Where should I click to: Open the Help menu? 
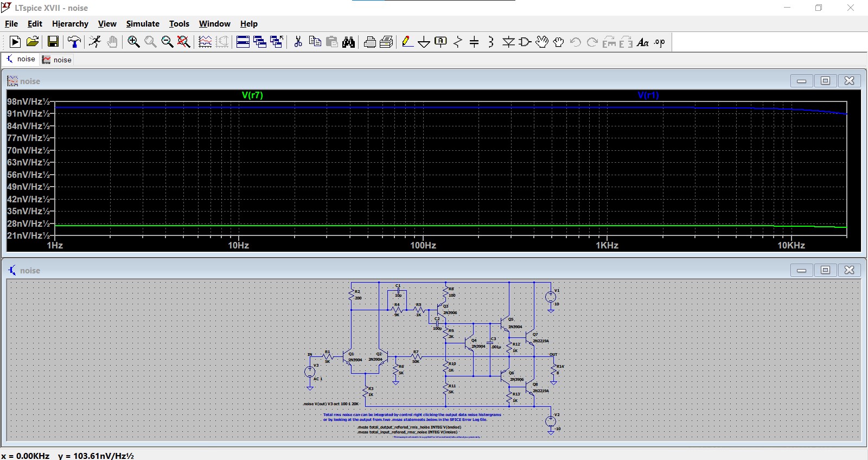pos(249,24)
